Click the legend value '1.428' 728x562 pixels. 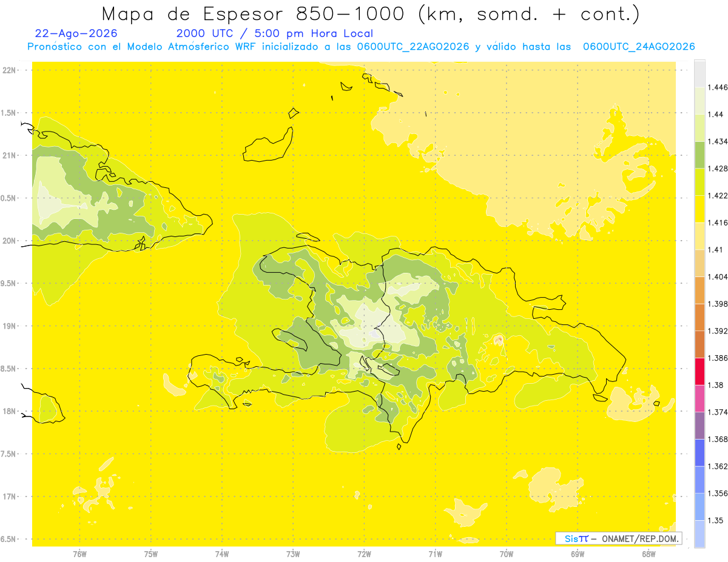pos(717,169)
